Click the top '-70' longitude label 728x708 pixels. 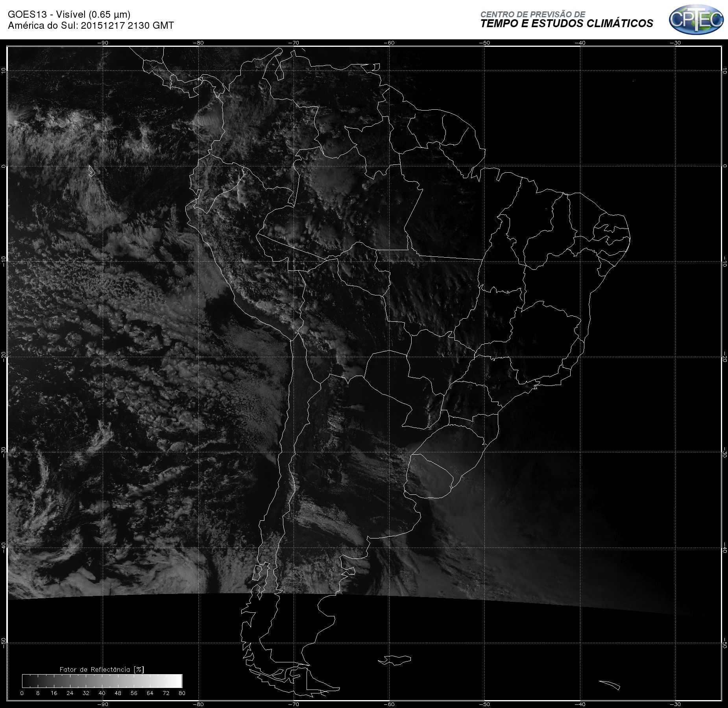pyautogui.click(x=294, y=43)
